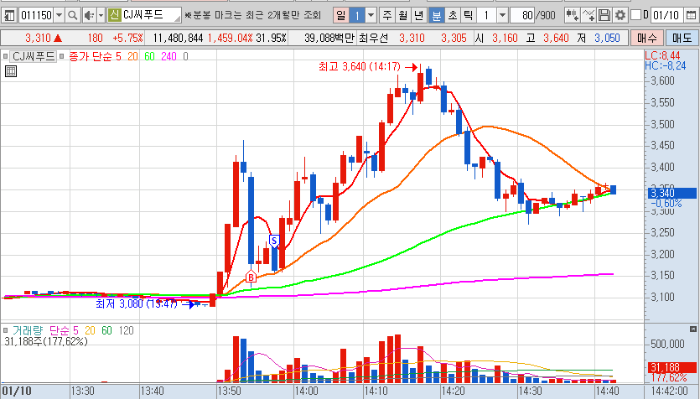Screen dimensions: 700x399
Task: Click the +5.75% change value
Action: click(128, 38)
